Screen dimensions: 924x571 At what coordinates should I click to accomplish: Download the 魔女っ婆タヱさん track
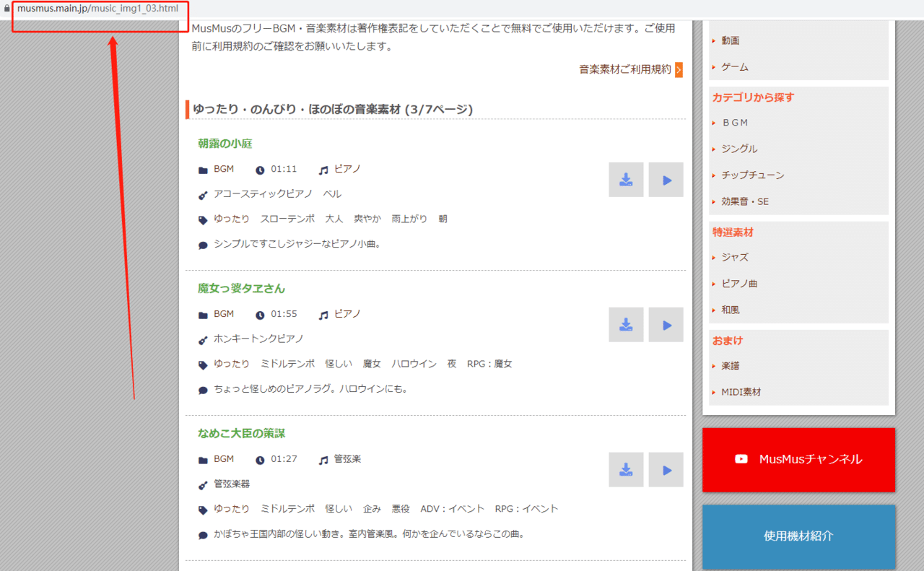coord(625,324)
